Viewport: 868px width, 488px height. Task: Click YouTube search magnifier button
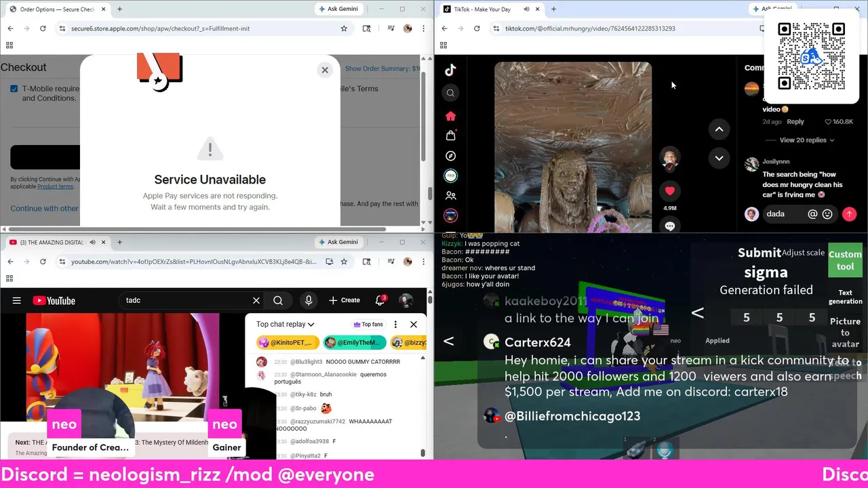[x=278, y=300]
